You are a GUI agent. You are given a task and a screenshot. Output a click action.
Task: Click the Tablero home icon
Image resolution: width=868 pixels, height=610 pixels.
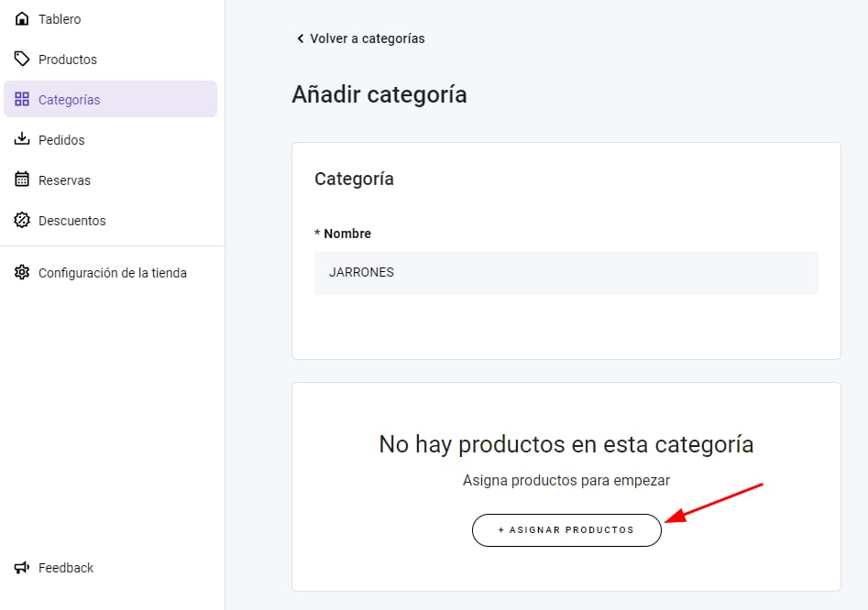[22, 19]
